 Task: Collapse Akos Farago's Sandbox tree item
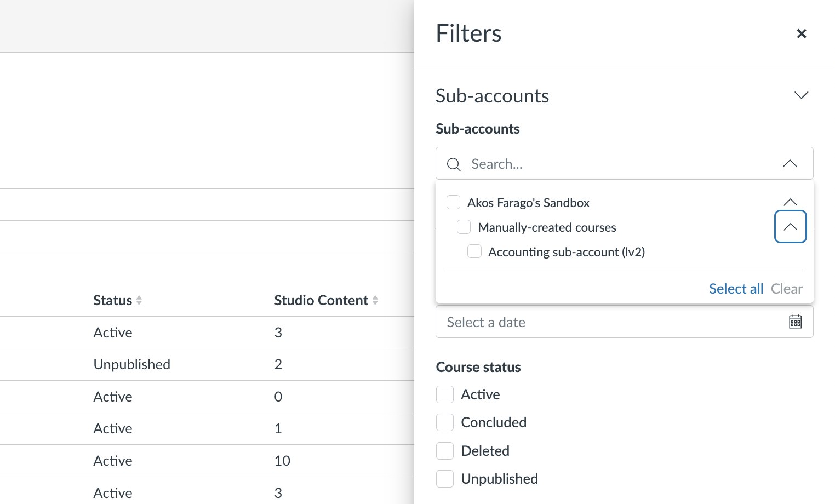coord(790,202)
